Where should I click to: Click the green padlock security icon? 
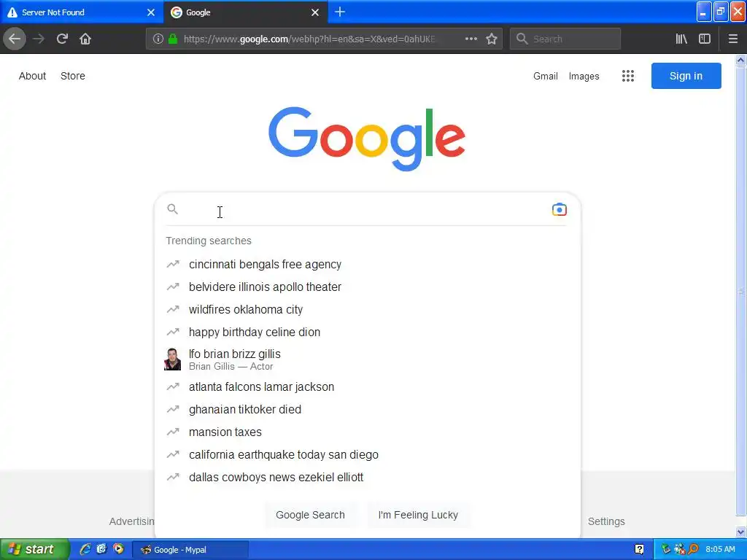[173, 39]
